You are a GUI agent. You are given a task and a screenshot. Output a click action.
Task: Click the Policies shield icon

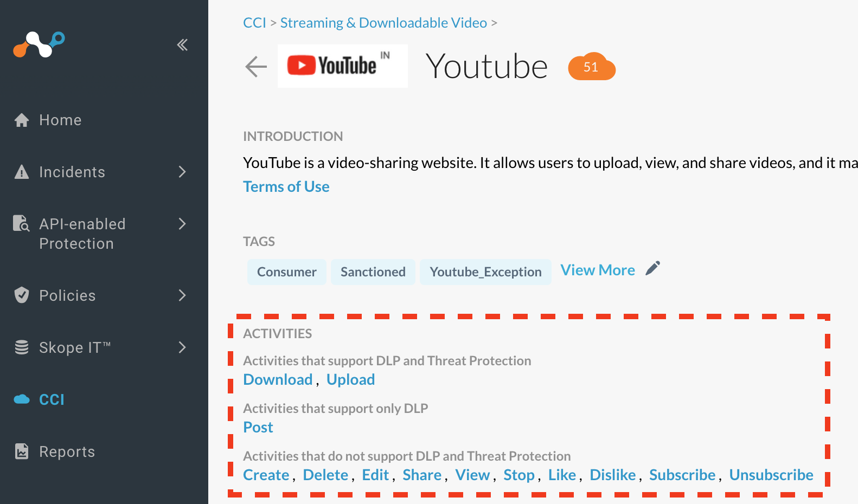(x=22, y=295)
